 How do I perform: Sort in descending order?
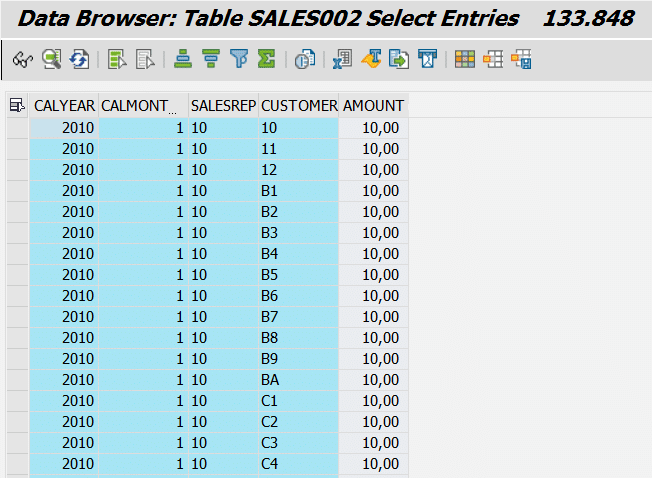210,60
